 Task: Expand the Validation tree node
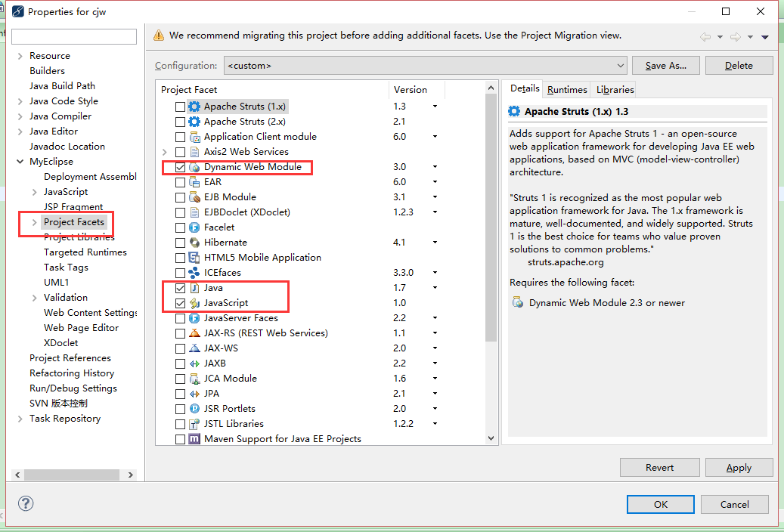tap(35, 298)
